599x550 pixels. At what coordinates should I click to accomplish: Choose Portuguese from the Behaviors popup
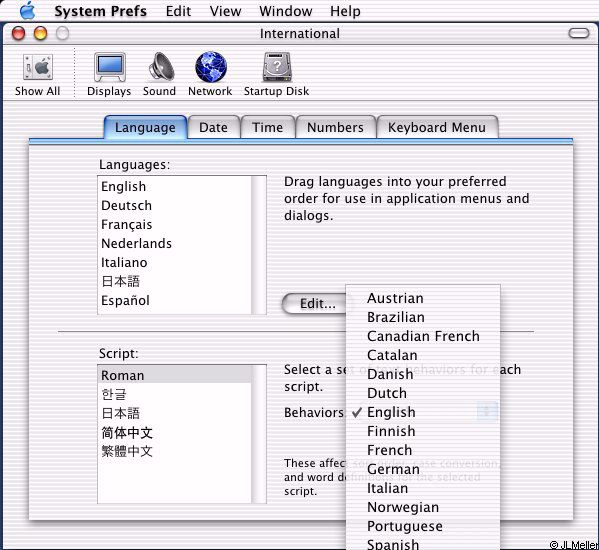click(423, 526)
